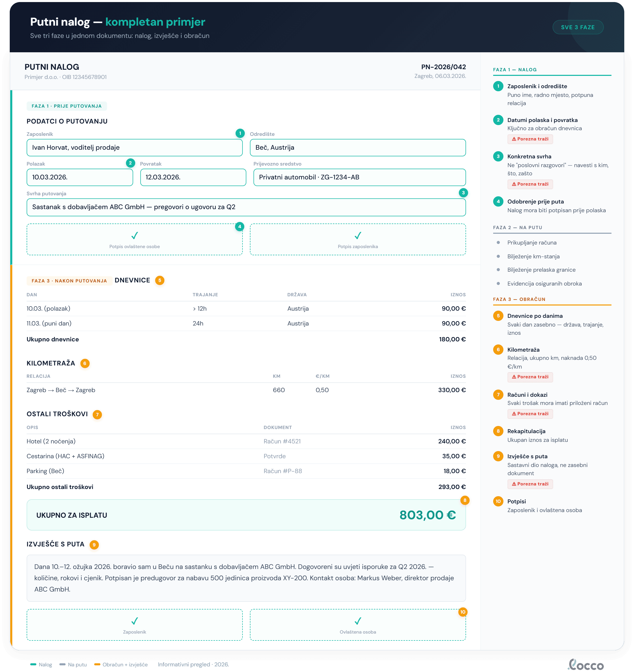Select the Faza 1 — Nalog sidebar heading
Screen dimensions: 634x672
tap(515, 70)
